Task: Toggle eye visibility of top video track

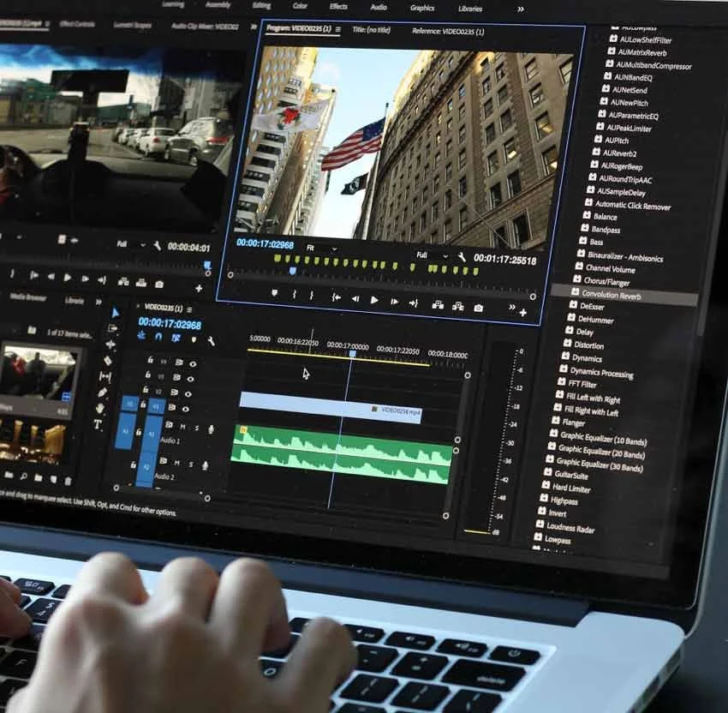Action: click(x=193, y=363)
